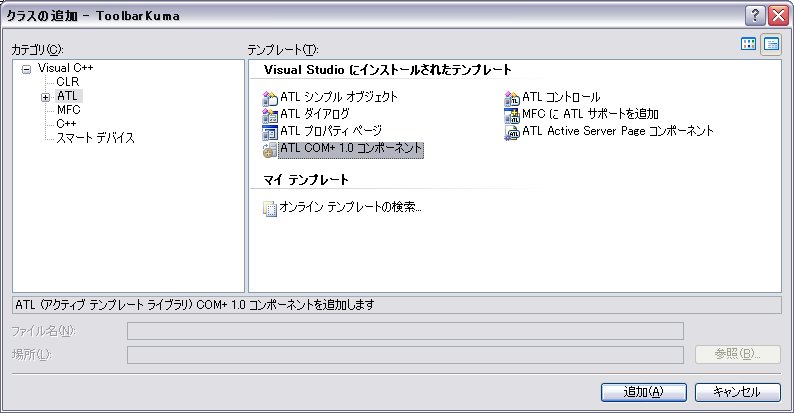
Task: Select ATL プロパティ ページ template text
Action: click(331, 131)
